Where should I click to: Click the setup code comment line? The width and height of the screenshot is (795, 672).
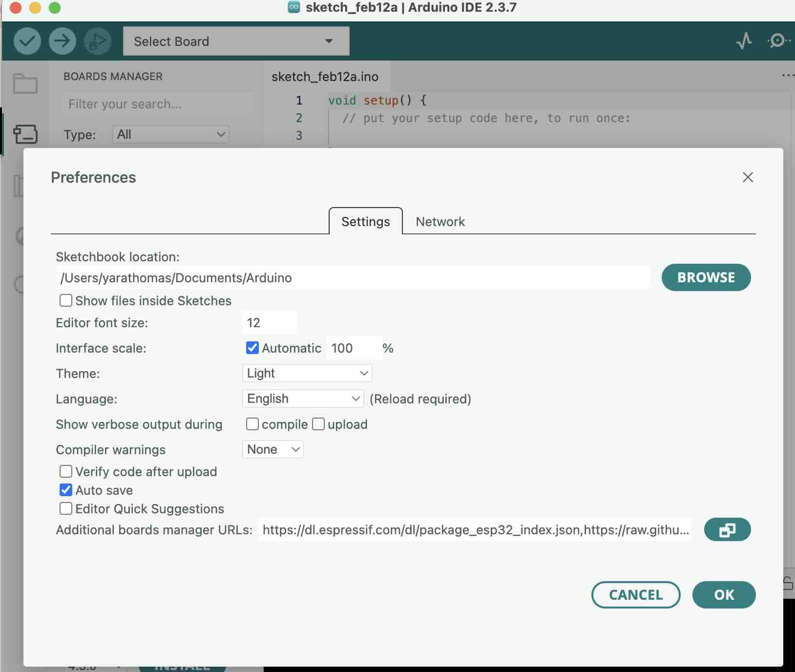click(486, 118)
